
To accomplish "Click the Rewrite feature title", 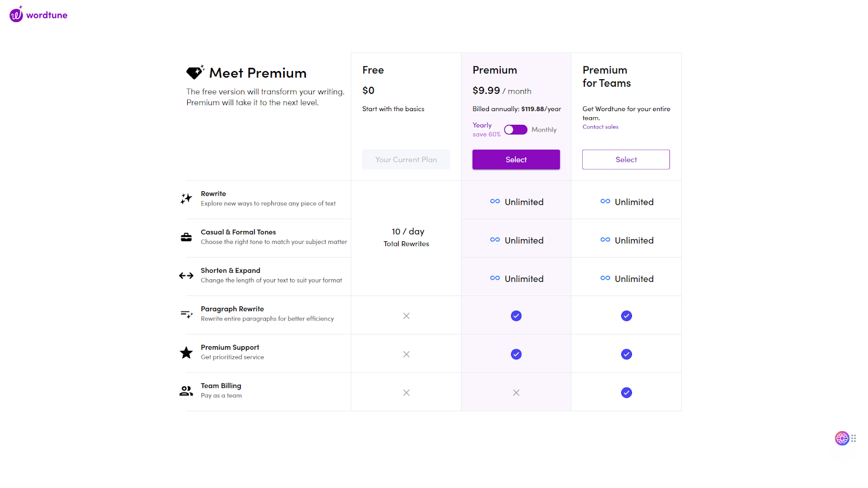I will pyautogui.click(x=213, y=194).
